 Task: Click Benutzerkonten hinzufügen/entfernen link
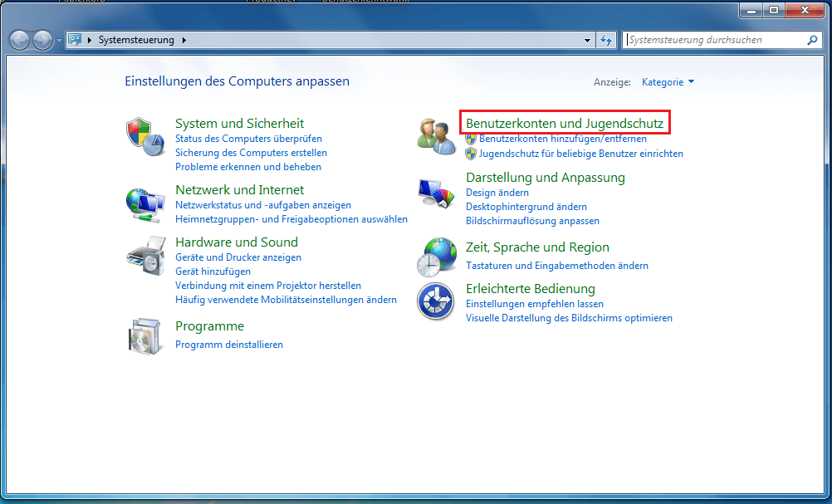(x=562, y=139)
